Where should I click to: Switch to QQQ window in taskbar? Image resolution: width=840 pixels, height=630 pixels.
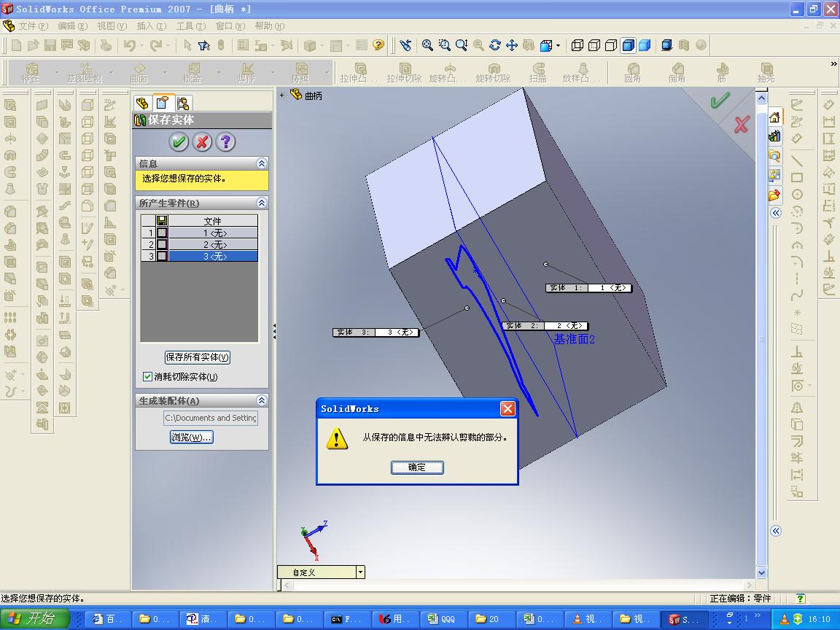(443, 619)
